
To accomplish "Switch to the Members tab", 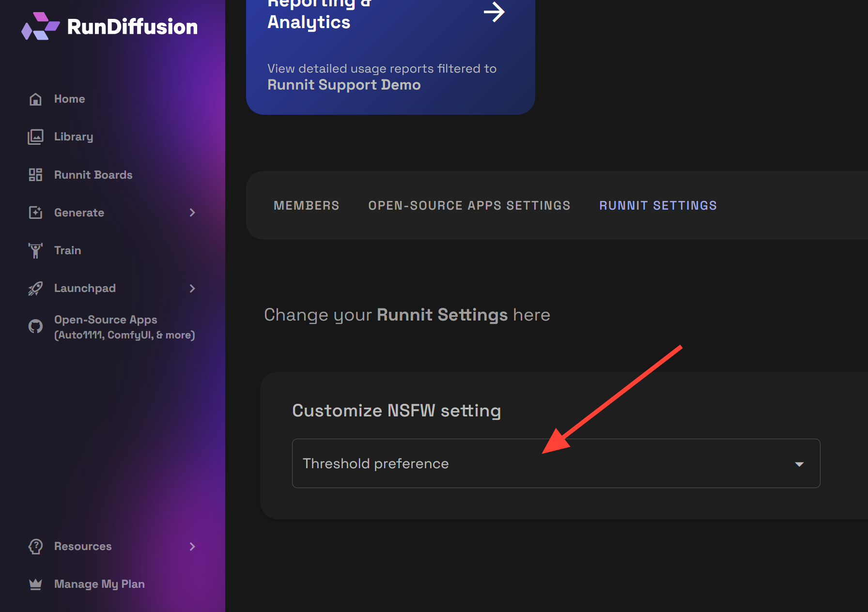I will [306, 205].
